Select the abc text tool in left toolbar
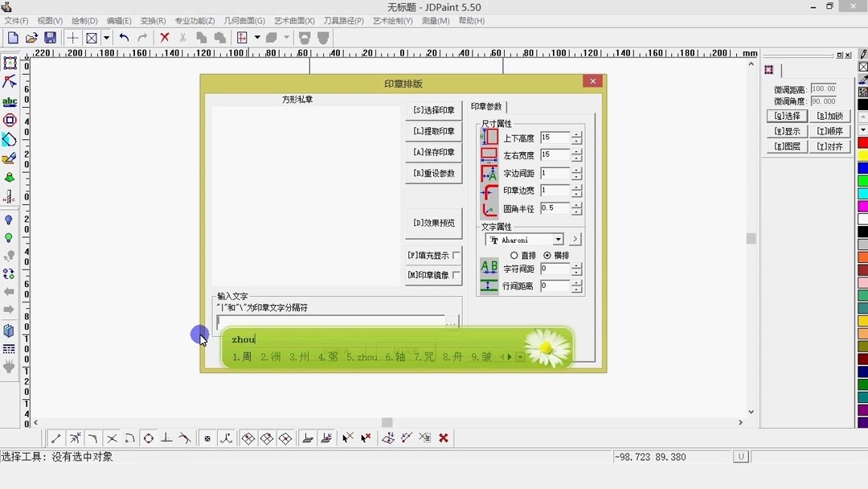This screenshot has width=868, height=489. [x=10, y=101]
